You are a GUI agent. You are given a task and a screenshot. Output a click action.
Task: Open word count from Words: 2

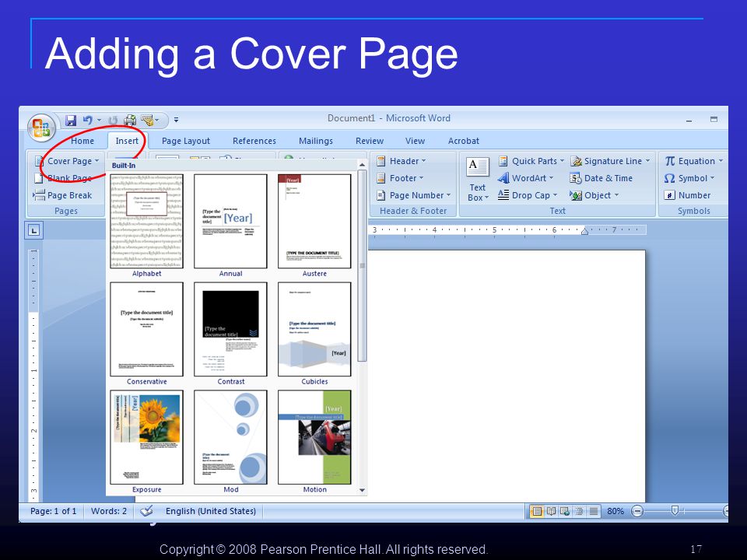coord(109,511)
